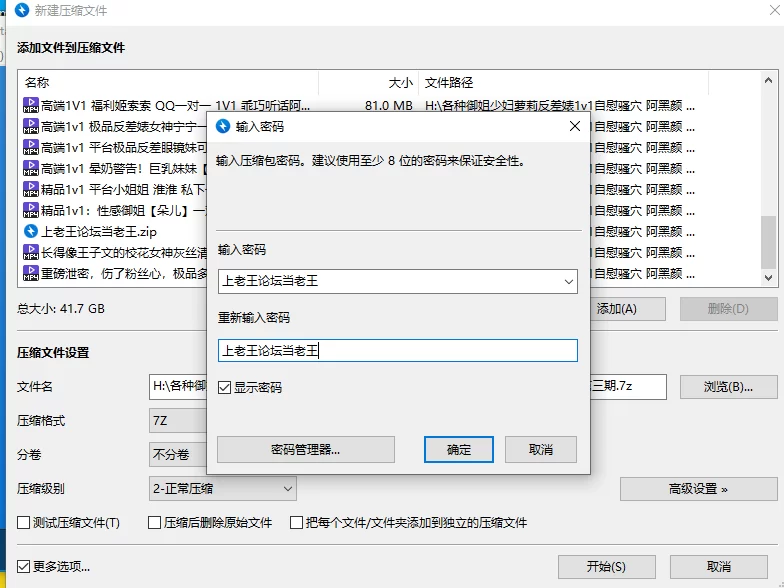Click the file list scrollbar down arrow
This screenshot has width=784, height=588.
(x=768, y=278)
